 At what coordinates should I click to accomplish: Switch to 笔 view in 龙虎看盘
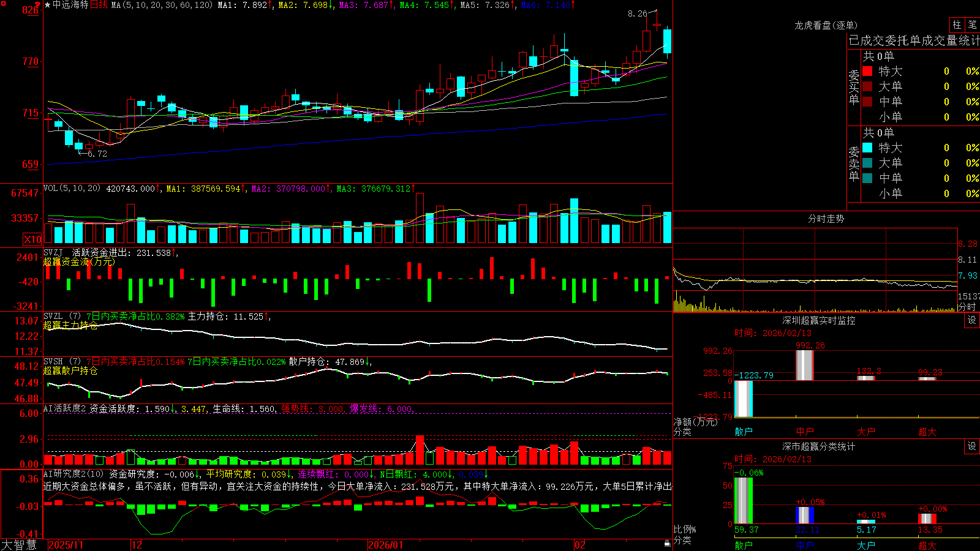[972, 24]
